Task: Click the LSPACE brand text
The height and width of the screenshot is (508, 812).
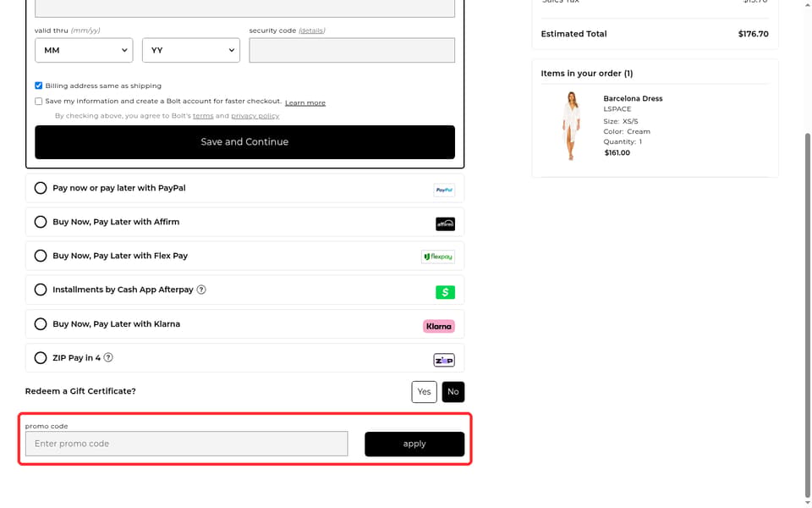Action: [617, 109]
